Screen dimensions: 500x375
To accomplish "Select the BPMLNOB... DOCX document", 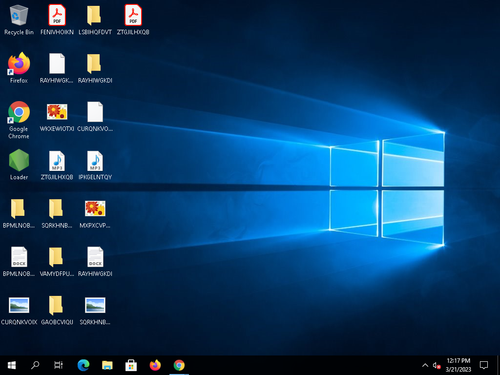I will point(19,257).
